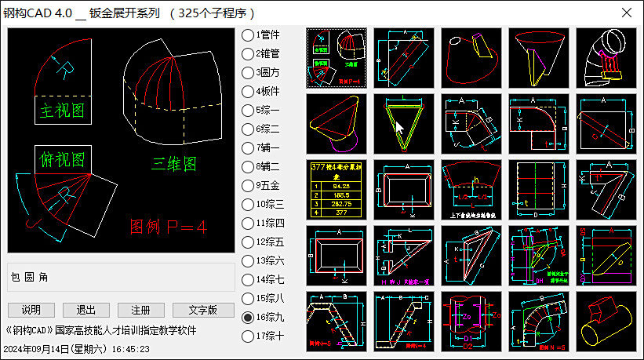The height and width of the screenshot is (360, 644).
Task: Select the 17综十 radio option
Action: [248, 336]
